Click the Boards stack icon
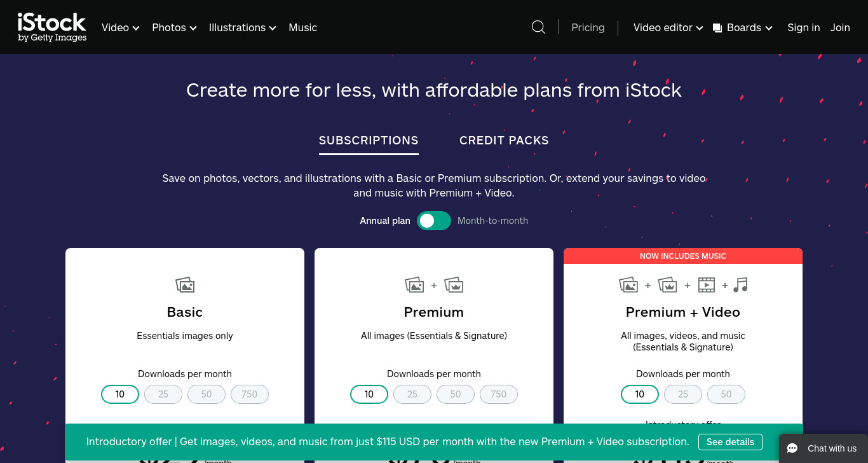The width and height of the screenshot is (868, 463). (717, 28)
